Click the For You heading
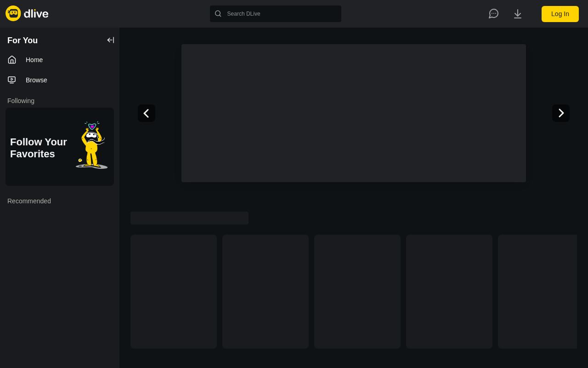The width and height of the screenshot is (588, 368). 23,40
